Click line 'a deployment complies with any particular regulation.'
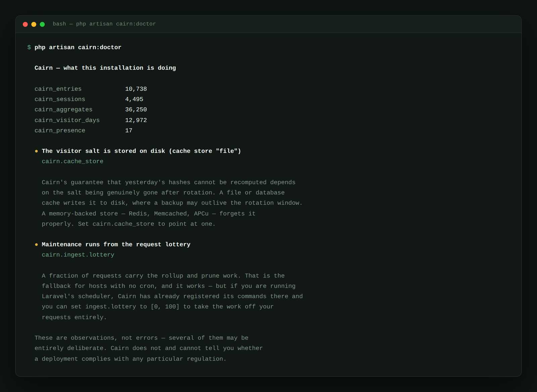 (x=131, y=359)
